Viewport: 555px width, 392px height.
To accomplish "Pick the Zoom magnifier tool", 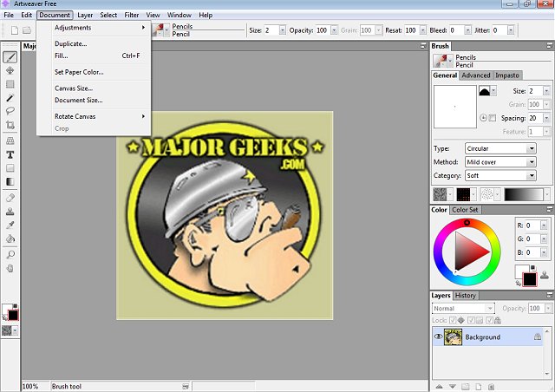I will pyautogui.click(x=10, y=255).
